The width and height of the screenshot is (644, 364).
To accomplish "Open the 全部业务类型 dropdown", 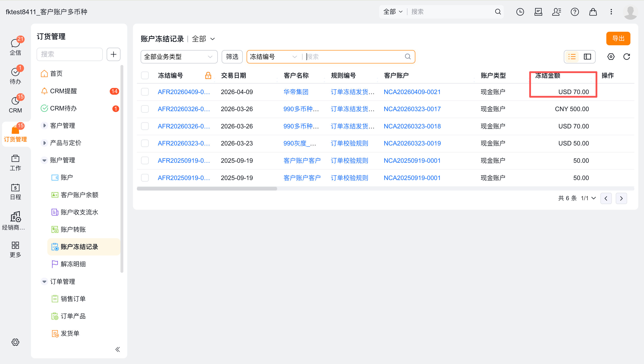I will tap(179, 57).
